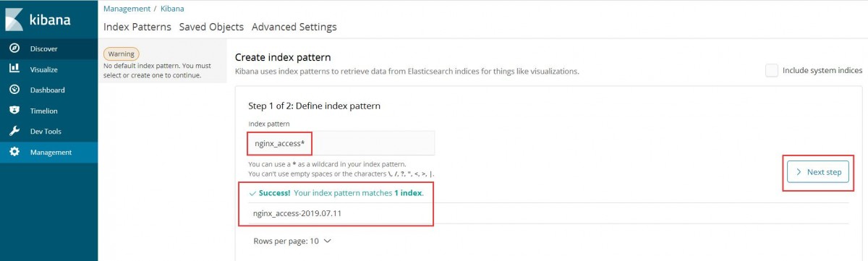This screenshot has width=868, height=261.
Task: Switch to the Advanced Settings tab
Action: click(x=294, y=27)
